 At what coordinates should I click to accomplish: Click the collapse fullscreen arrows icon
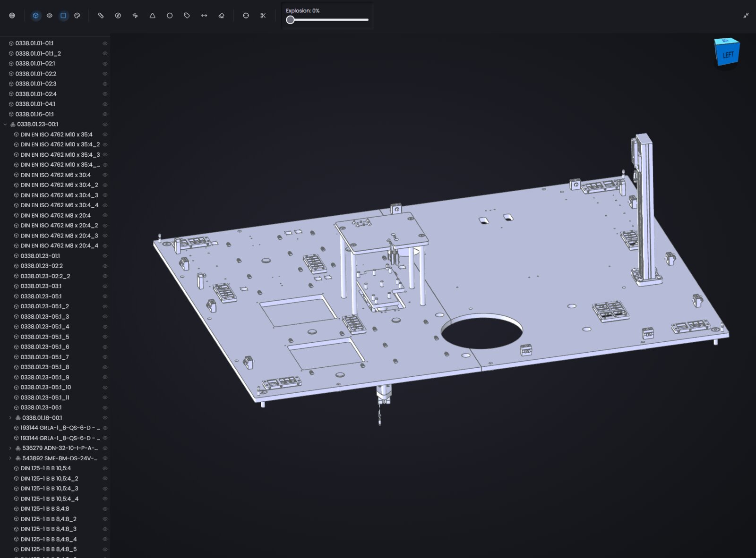click(746, 16)
